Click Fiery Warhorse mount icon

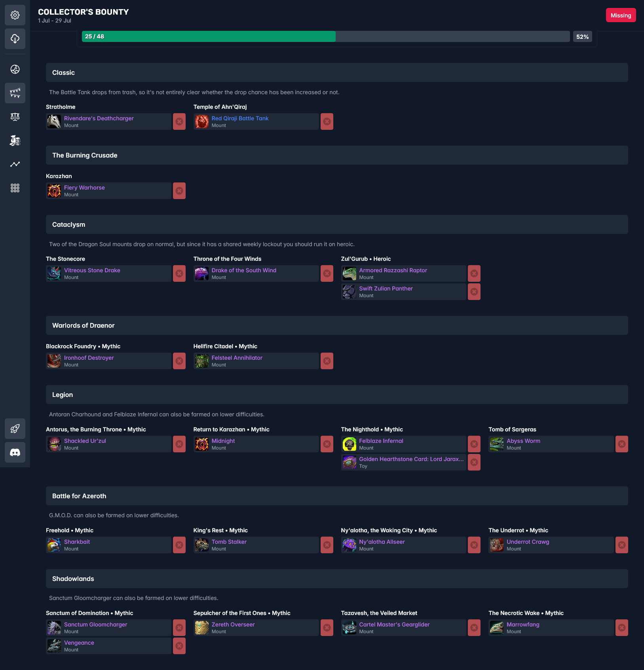pyautogui.click(x=54, y=191)
